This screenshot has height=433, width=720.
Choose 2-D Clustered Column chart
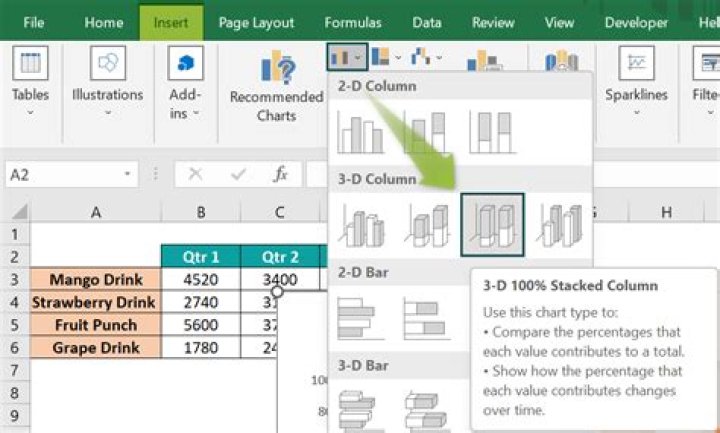click(360, 132)
